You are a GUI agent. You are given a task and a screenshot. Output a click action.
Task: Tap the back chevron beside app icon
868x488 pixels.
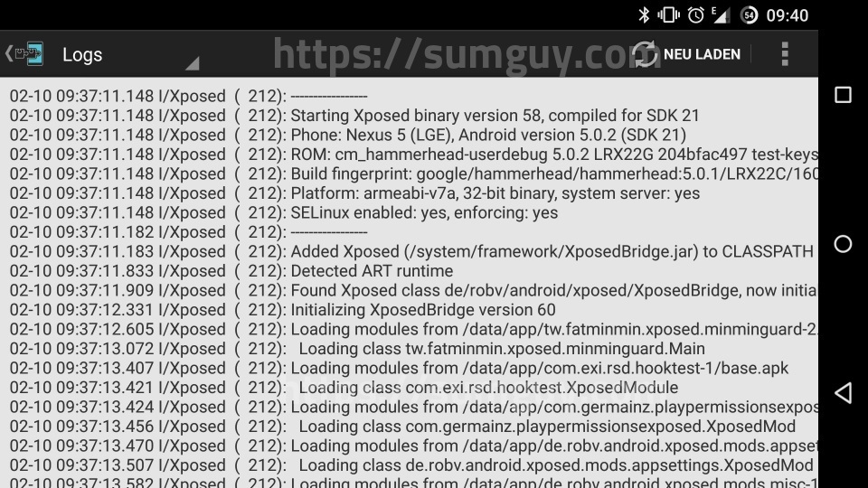(x=8, y=54)
